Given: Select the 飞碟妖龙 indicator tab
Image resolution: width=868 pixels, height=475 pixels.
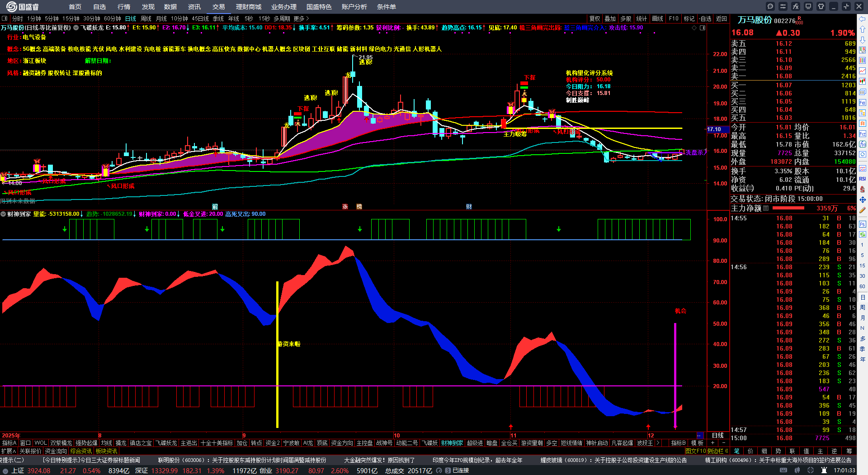Looking at the screenshot, I should (166, 443).
